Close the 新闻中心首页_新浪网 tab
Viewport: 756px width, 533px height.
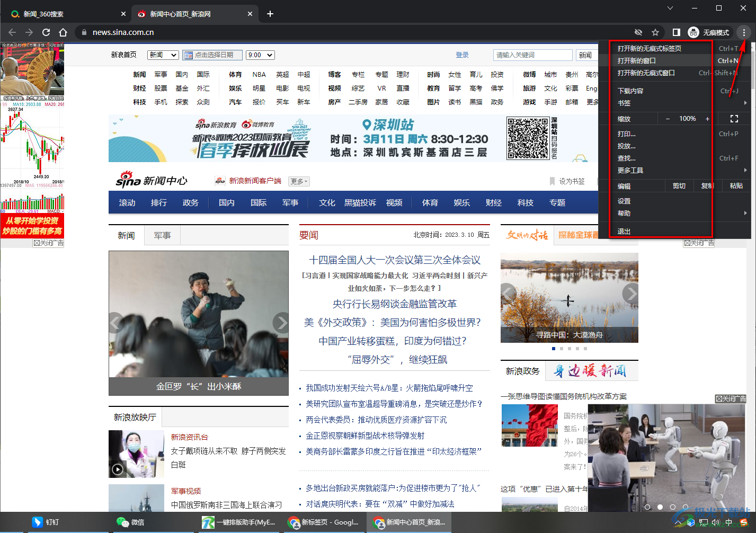(250, 14)
